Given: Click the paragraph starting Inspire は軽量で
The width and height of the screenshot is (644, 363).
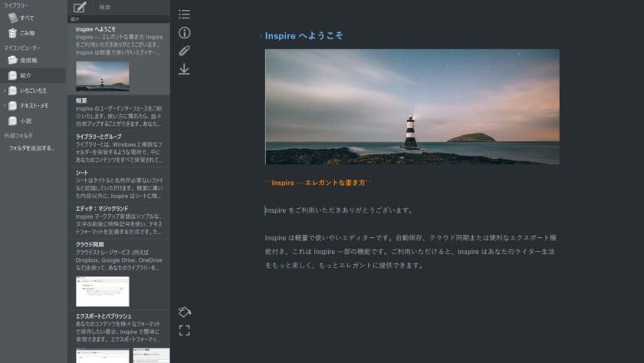Looking at the screenshot, I should [x=411, y=252].
